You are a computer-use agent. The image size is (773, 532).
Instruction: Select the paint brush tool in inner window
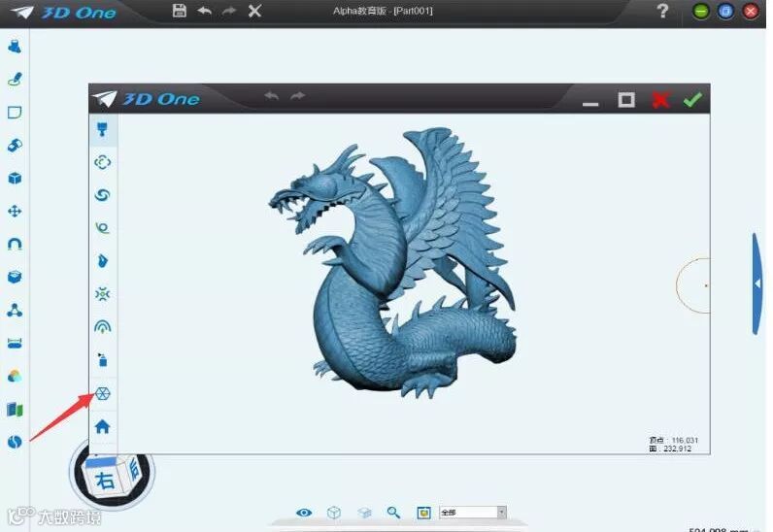point(102,129)
